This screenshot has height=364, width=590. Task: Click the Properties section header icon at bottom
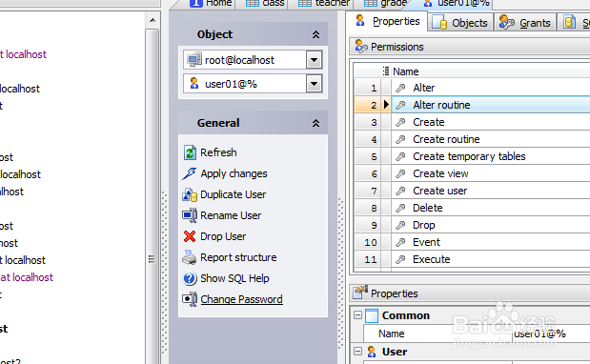(360, 293)
